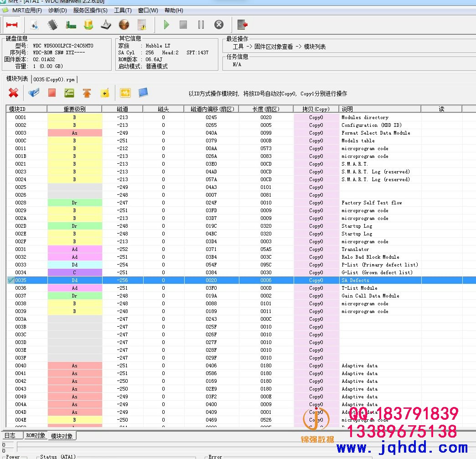The image size is (476, 459).
Task: Open the document info icon in main toolbar
Action: [34, 25]
